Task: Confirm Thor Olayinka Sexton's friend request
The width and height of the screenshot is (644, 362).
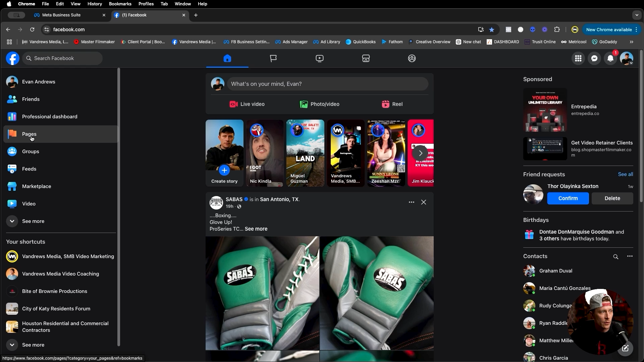Action: click(x=568, y=198)
